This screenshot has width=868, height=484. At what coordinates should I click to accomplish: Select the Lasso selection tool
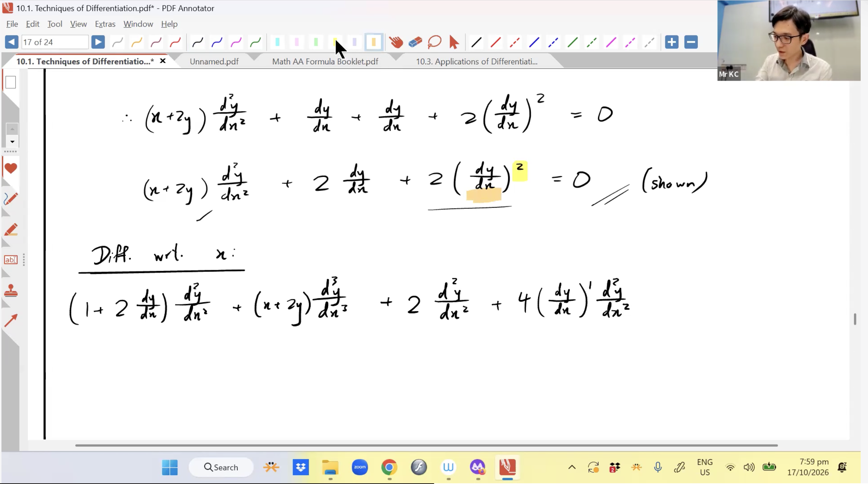[x=435, y=42]
